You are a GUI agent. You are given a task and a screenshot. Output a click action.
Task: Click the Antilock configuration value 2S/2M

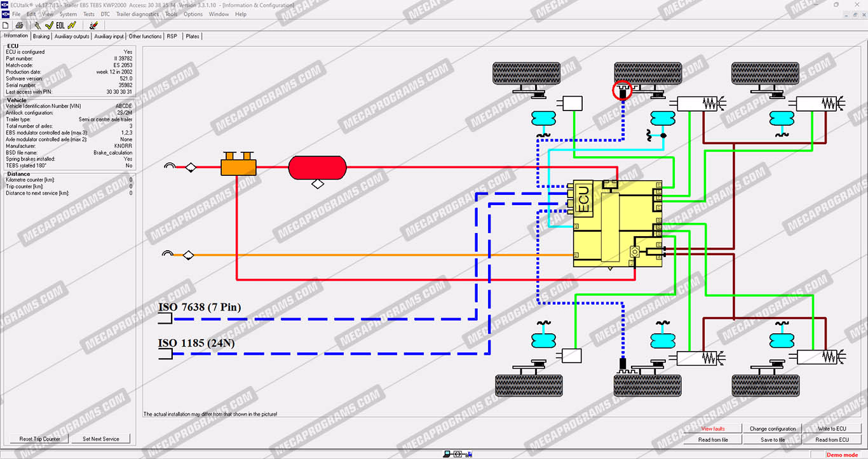(124, 113)
